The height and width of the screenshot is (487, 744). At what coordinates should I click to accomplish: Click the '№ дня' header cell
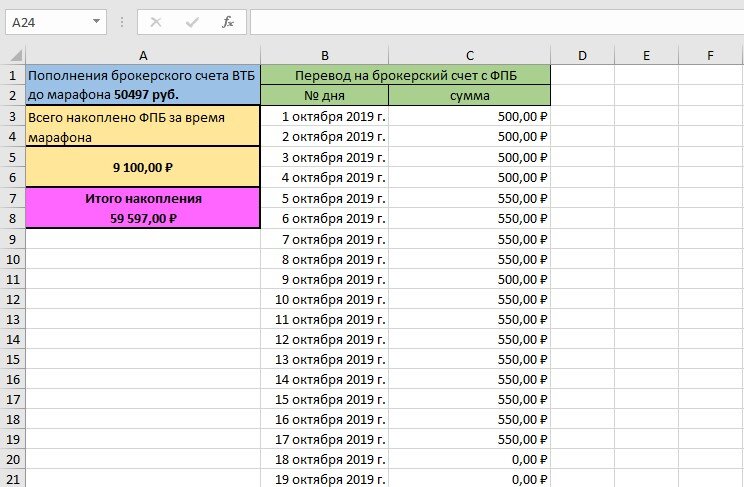click(x=325, y=95)
